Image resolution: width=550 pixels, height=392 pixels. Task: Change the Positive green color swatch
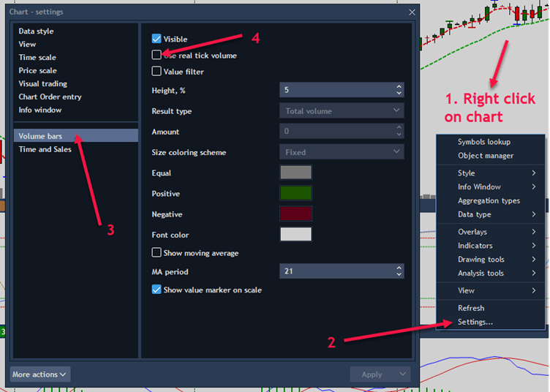click(295, 193)
